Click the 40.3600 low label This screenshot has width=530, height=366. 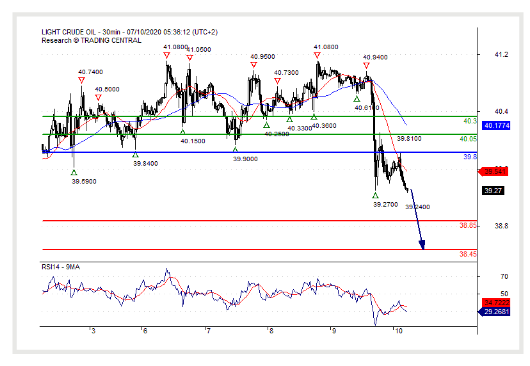click(x=324, y=126)
